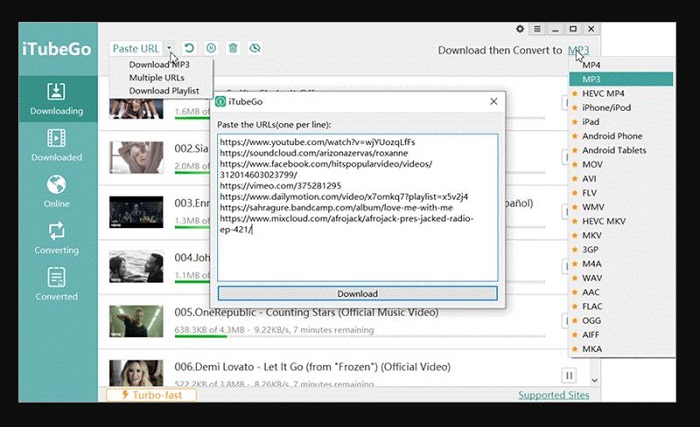
Task: Click the download list scroll-down arrow
Action: [x=595, y=381]
